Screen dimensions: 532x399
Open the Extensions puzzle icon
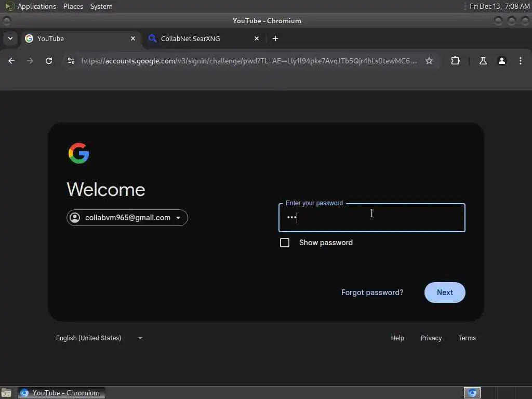pyautogui.click(x=455, y=61)
